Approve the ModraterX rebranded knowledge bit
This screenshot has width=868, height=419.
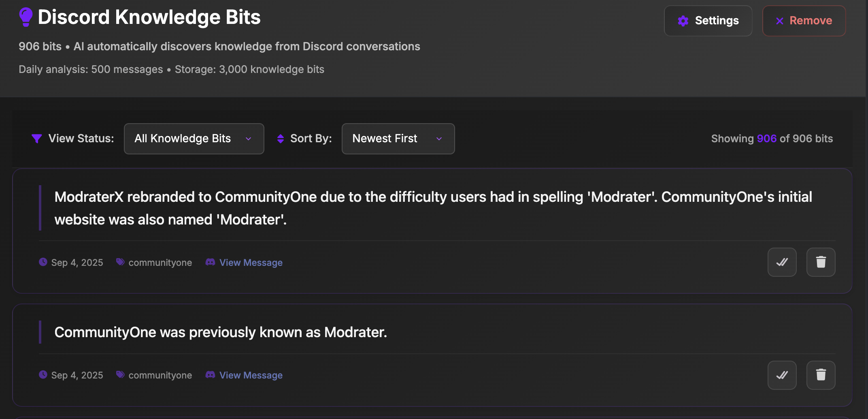pyautogui.click(x=782, y=262)
